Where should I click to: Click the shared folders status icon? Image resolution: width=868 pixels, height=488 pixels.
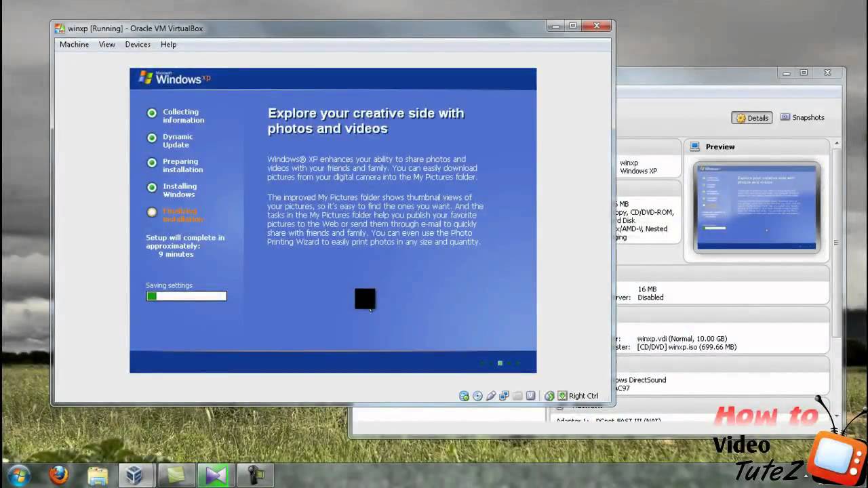point(517,396)
